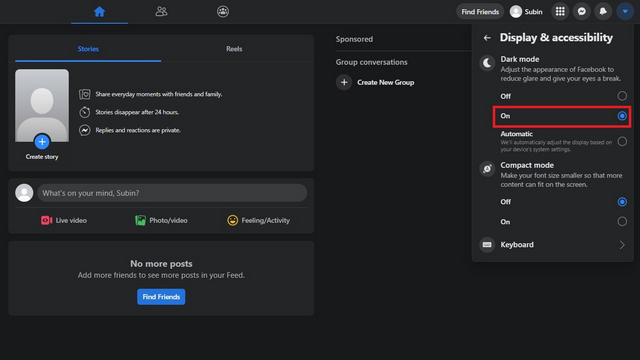
Task: Click the 24 hours timer icon
Action: (84, 112)
